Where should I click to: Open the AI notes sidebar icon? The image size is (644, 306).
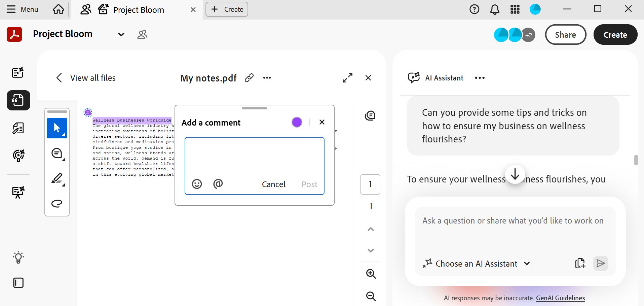click(18, 72)
